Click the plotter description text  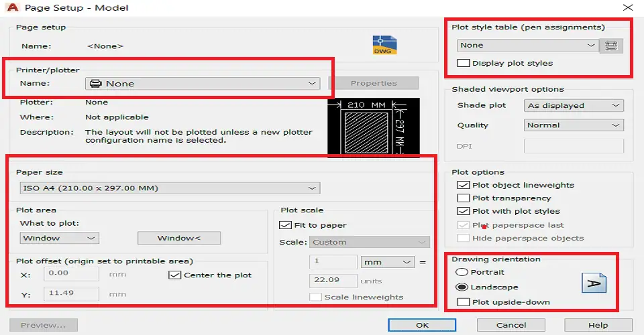(x=199, y=136)
